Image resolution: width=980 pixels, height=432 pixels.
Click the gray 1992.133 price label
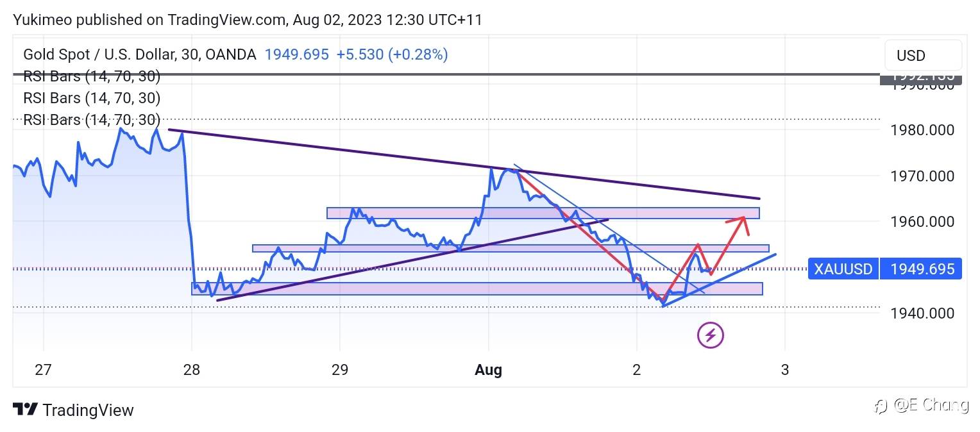[x=922, y=77]
